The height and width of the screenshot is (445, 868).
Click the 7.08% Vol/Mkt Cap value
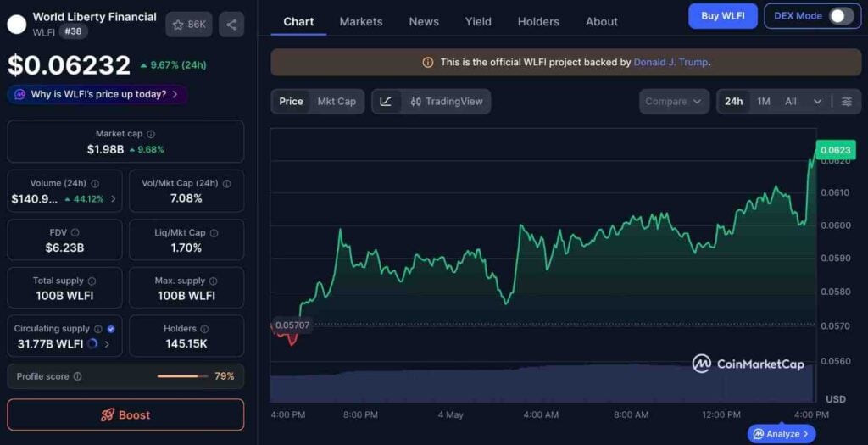point(186,198)
